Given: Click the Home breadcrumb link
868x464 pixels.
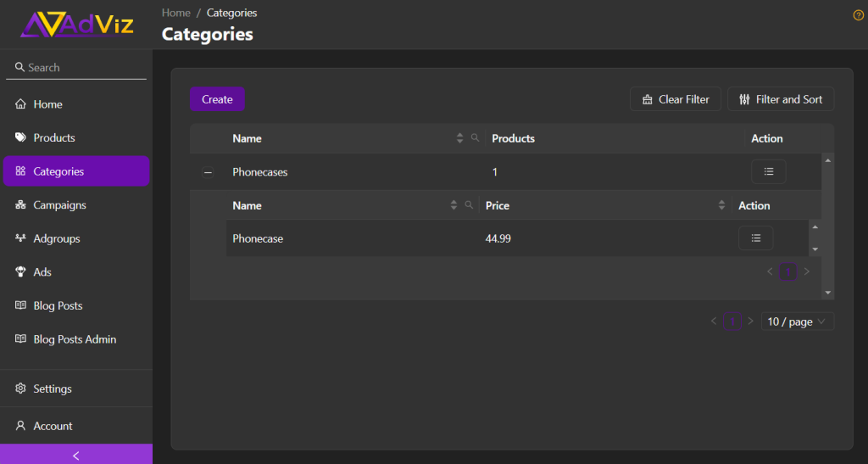Looking at the screenshot, I should [176, 13].
